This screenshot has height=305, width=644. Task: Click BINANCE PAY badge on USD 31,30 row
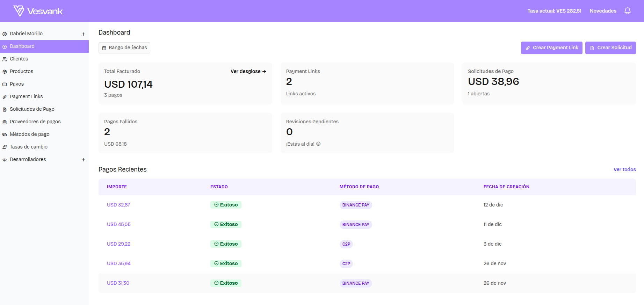coord(356,283)
